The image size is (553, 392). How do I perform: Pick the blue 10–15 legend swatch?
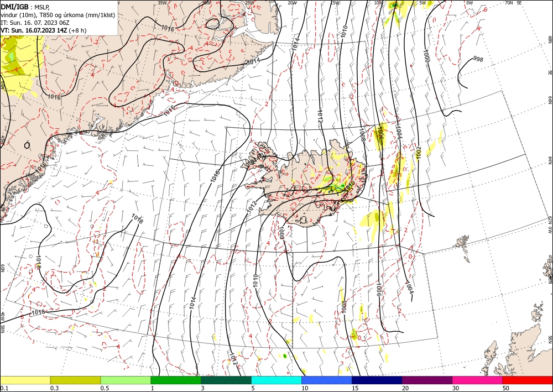(x=327, y=380)
